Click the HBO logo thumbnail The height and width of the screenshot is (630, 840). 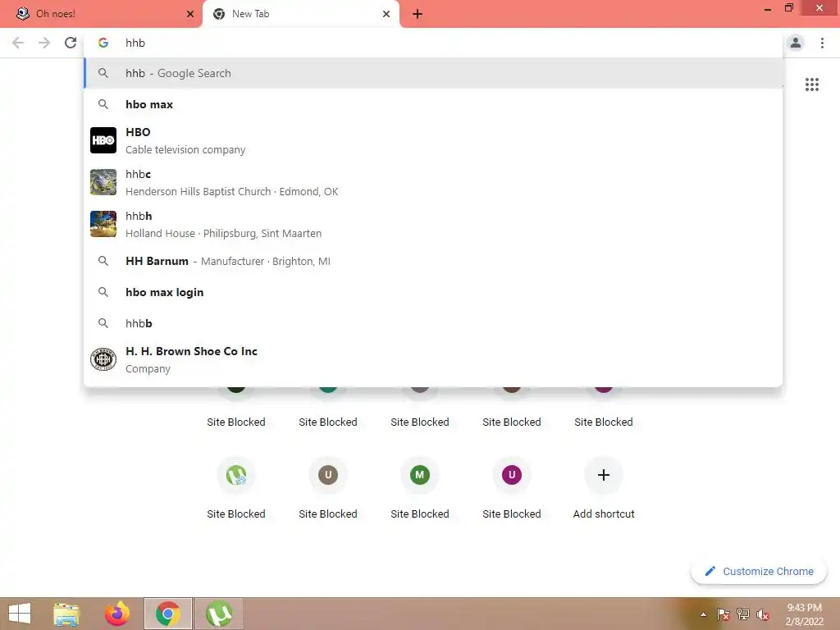[103, 140]
